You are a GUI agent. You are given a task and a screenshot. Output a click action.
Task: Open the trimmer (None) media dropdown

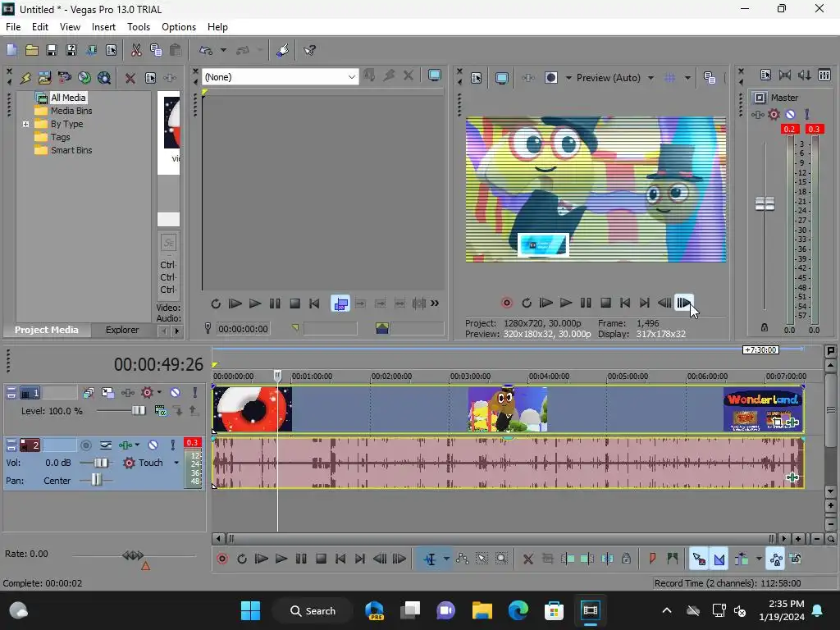[x=351, y=77]
